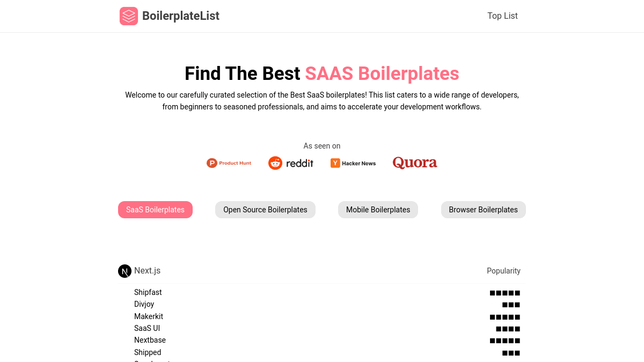Click the Shipped boilerplate entry

(148, 352)
